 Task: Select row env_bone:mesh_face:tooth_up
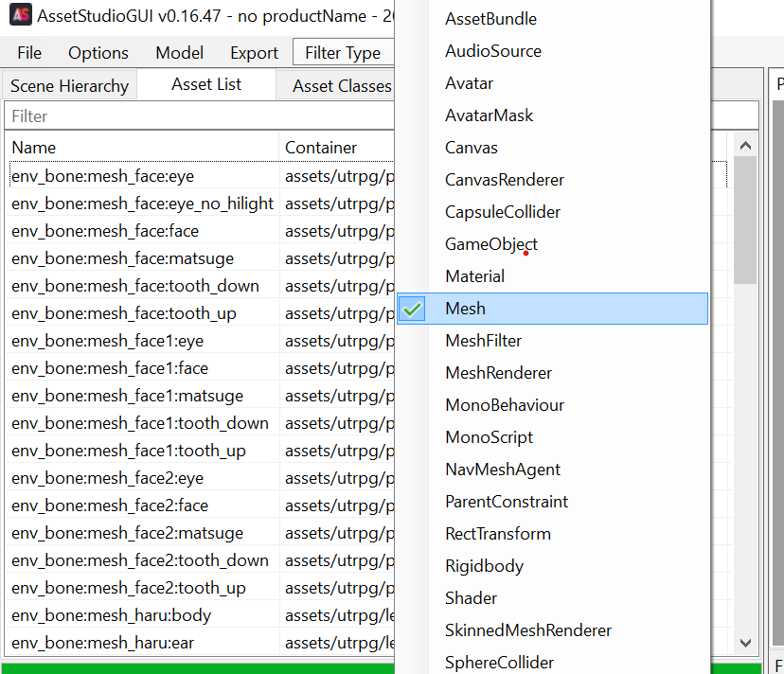click(x=200, y=313)
